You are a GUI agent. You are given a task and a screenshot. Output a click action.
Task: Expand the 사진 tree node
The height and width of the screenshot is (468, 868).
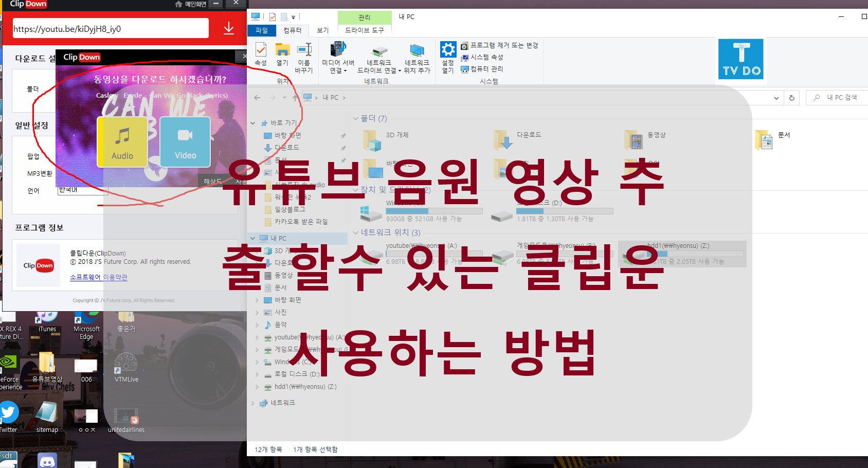click(x=257, y=313)
